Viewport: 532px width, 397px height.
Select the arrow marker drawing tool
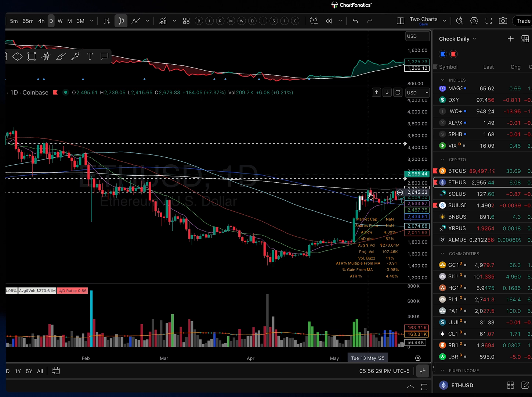[75, 56]
